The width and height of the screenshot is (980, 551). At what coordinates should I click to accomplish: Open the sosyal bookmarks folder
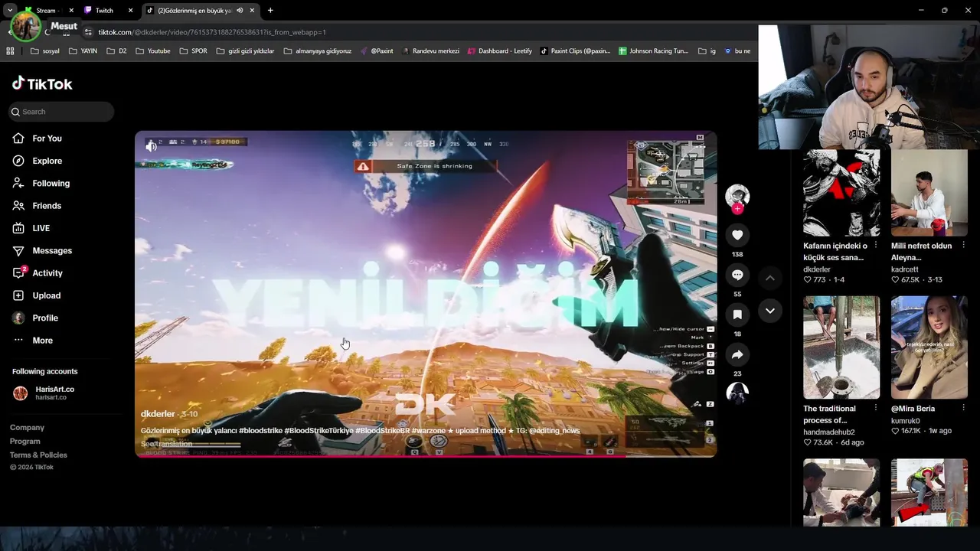point(45,51)
